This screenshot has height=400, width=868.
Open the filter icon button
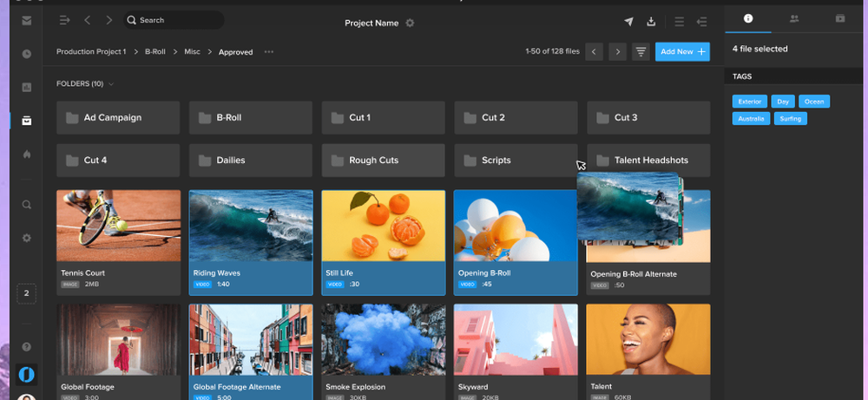(x=641, y=52)
